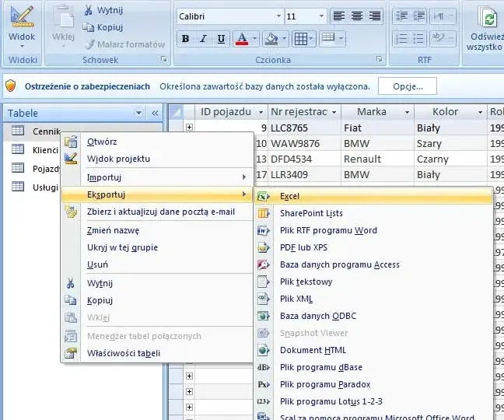The height and width of the screenshot is (420, 504).
Task: Open the Calibri font name dropdown
Action: tap(278, 16)
